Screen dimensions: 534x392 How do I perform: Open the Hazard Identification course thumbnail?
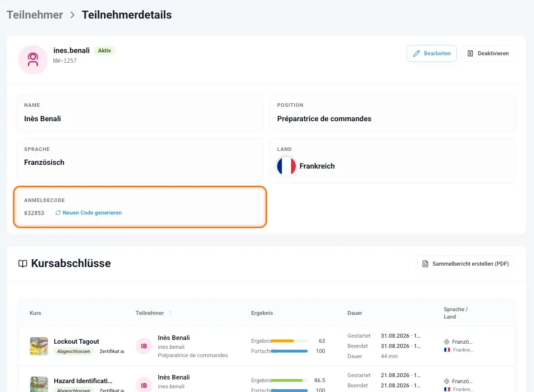39,384
